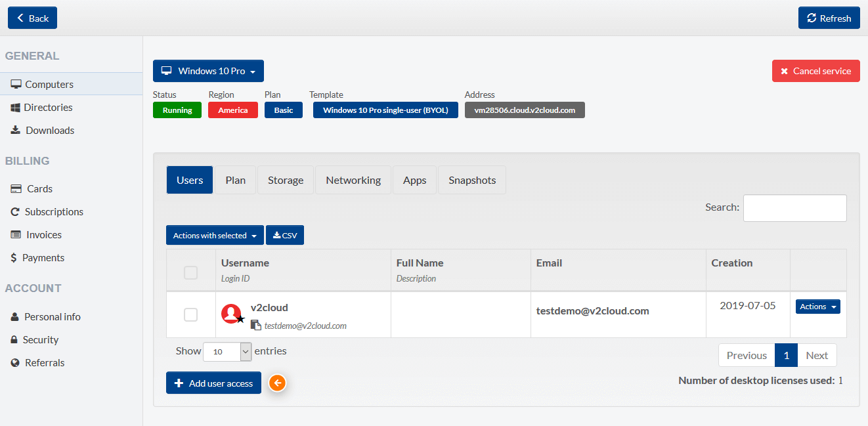
Task: Click the Directories Windows logo icon
Action: (16, 107)
